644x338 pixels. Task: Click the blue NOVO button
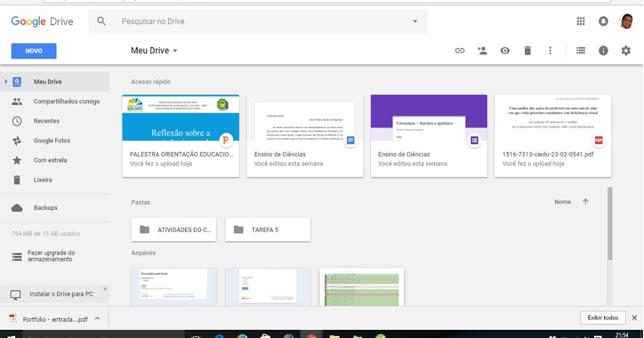tap(33, 50)
